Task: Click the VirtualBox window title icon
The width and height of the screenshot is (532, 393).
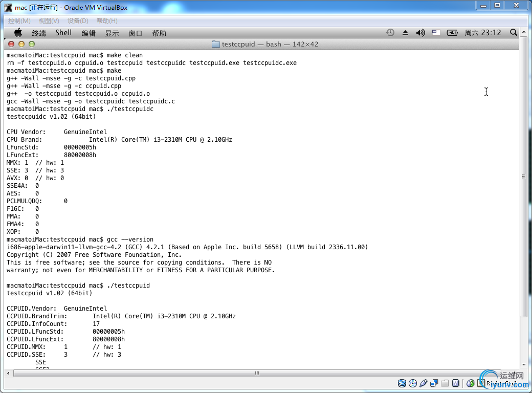Action: (8, 7)
